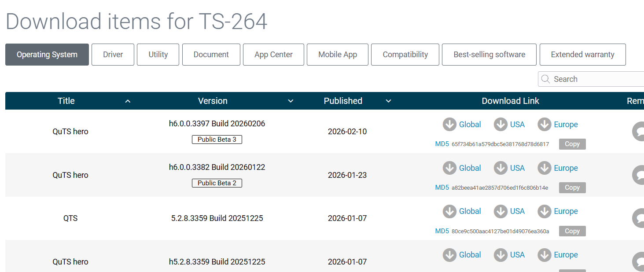Copy MD5 for h6.0.0.3397 build
Viewport: 644px width, 272px height.
572,144
